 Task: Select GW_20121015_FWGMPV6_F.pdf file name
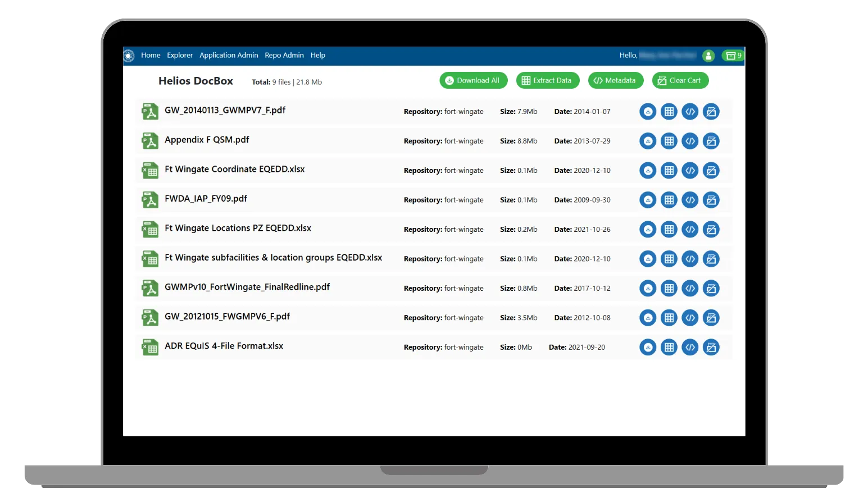[227, 317]
